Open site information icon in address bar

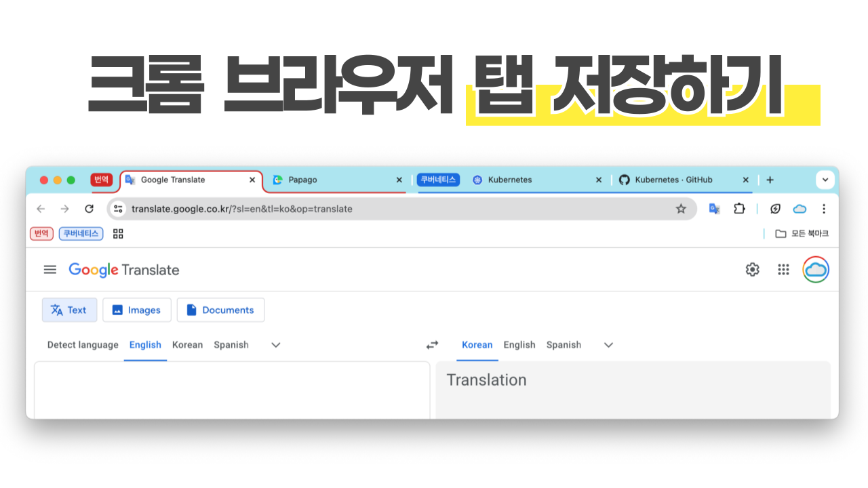119,209
